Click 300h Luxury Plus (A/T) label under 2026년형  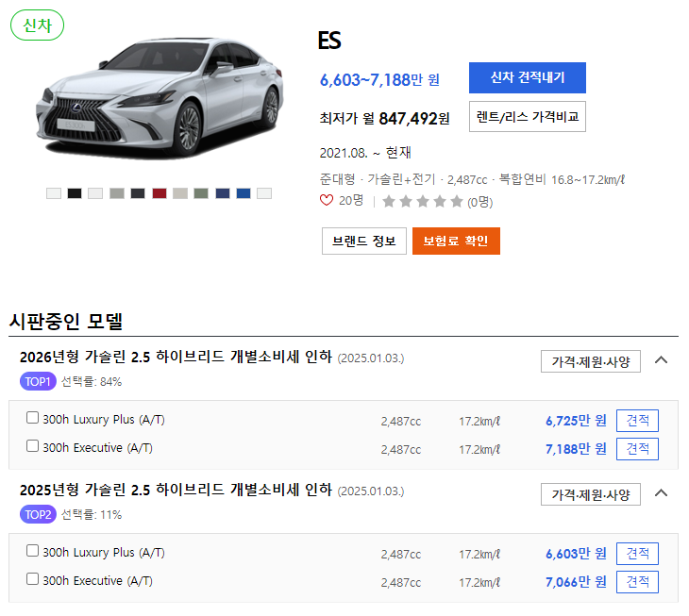(104, 420)
